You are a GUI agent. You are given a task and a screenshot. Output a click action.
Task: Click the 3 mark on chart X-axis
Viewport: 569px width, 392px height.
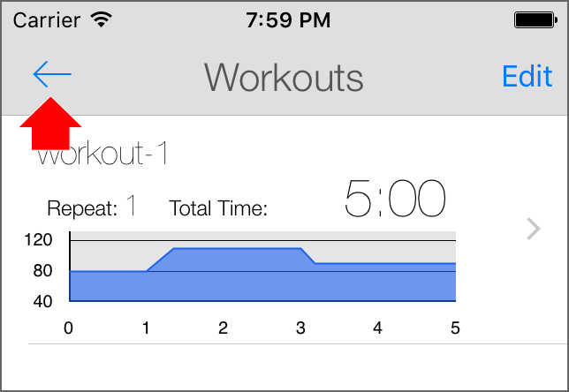[x=301, y=328]
